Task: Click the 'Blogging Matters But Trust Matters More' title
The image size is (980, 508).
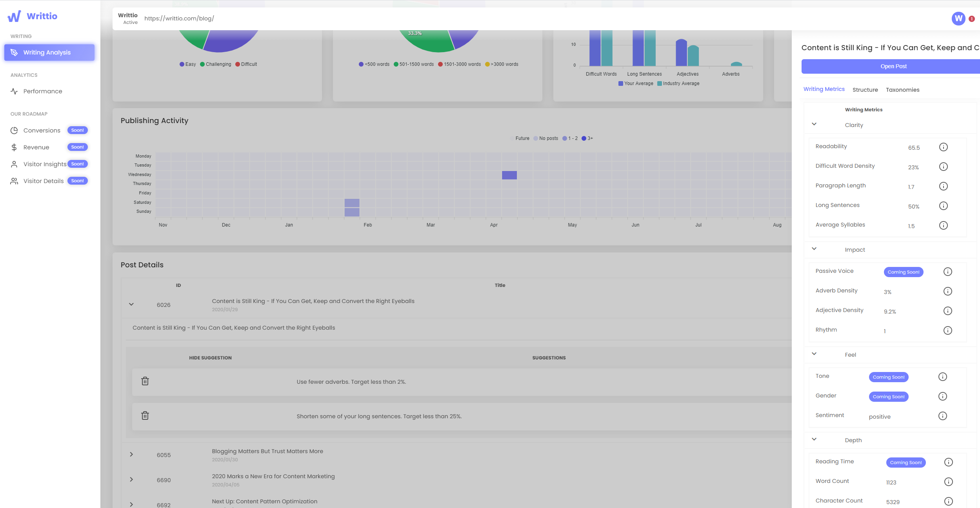Action: (267, 451)
